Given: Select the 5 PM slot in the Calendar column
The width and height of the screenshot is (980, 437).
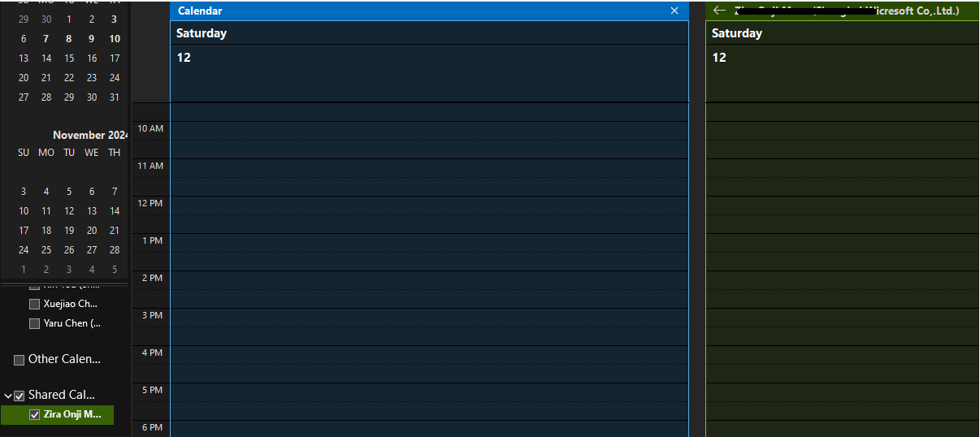Looking at the screenshot, I should 429,392.
